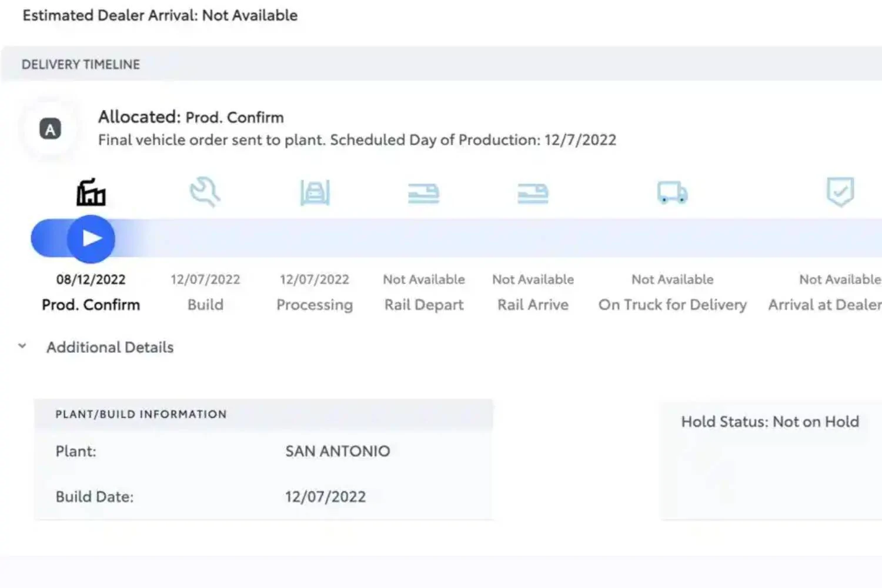The width and height of the screenshot is (882, 588).
Task: Click the Delivery Timeline section header
Action: [81, 65]
